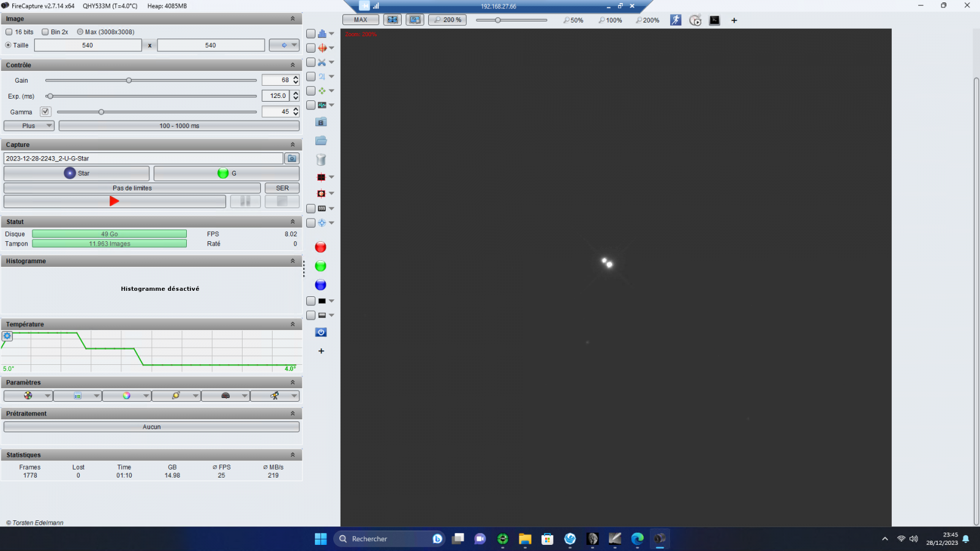Click the Pas de limites button

click(x=132, y=188)
